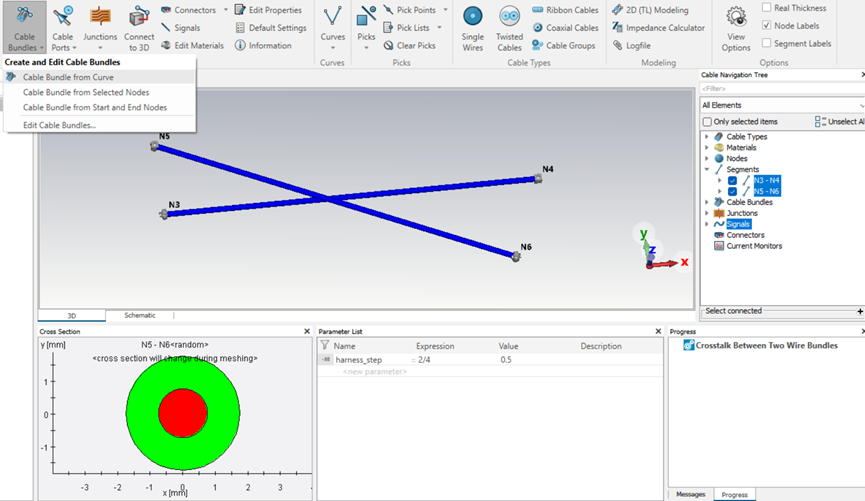This screenshot has height=501, width=865.
Task: Click the red inner circle in cross section
Action: [182, 412]
